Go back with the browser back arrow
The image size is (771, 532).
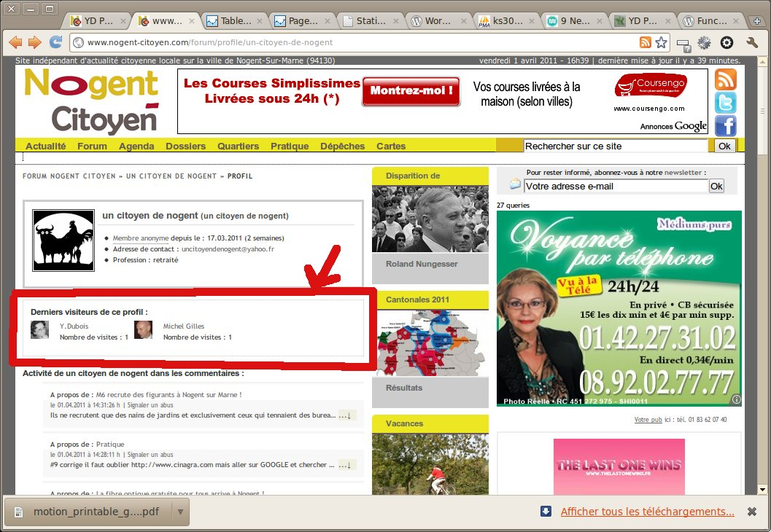(16, 42)
